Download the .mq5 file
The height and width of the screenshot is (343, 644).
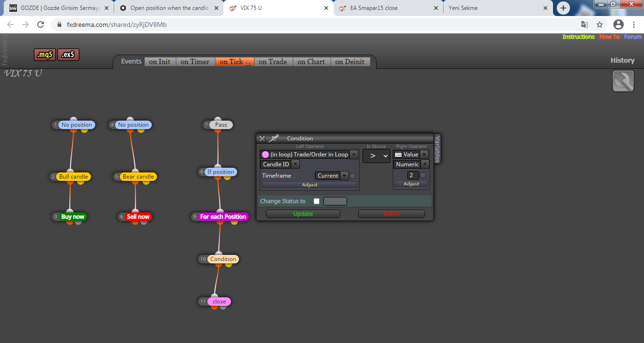[x=45, y=55]
